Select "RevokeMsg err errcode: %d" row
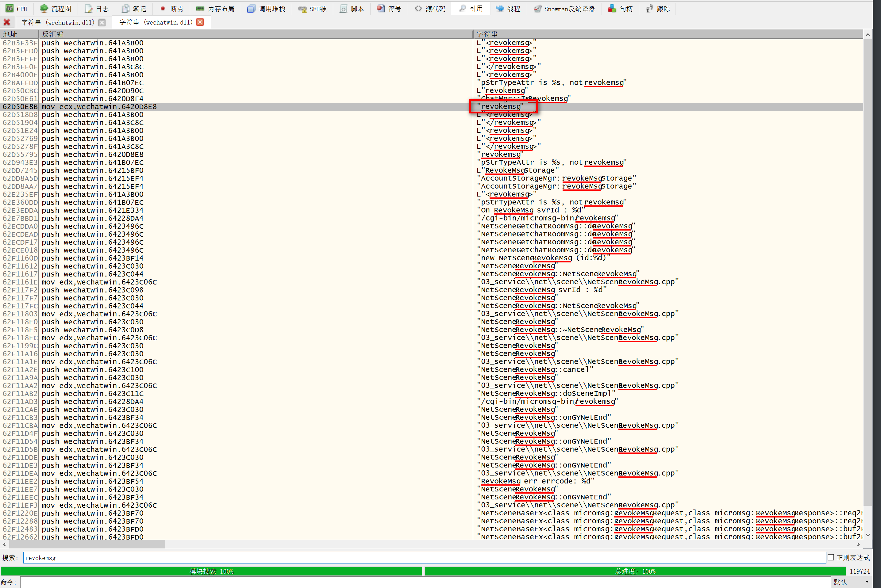Viewport: 881px width, 588px height. pyautogui.click(x=432, y=482)
